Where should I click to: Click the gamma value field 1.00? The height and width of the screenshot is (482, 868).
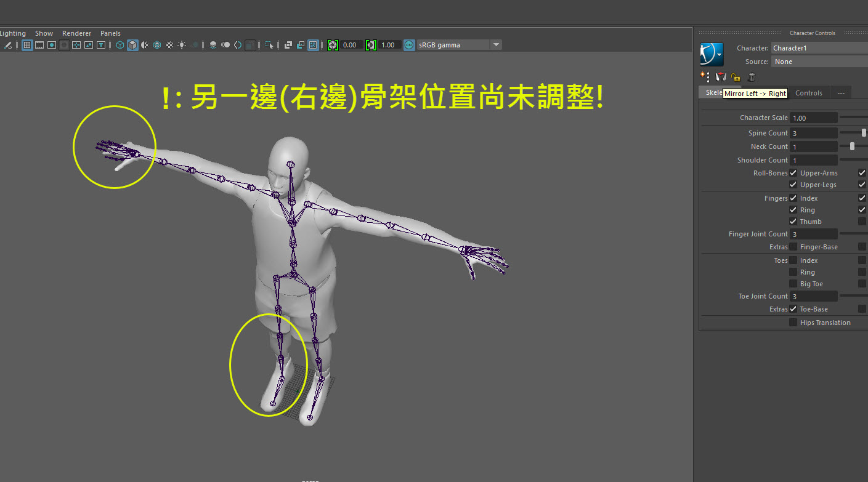(390, 45)
